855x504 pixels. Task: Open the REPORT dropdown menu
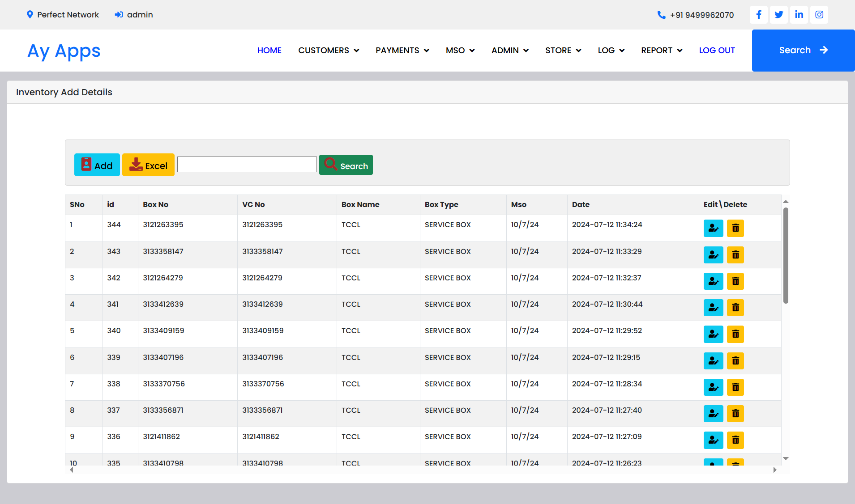pyautogui.click(x=661, y=51)
